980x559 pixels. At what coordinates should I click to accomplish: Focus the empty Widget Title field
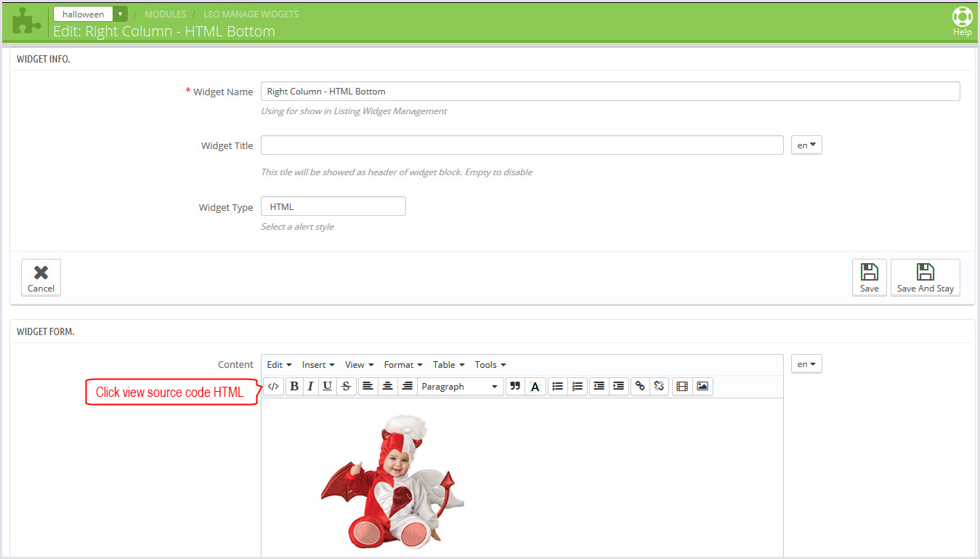coord(522,145)
